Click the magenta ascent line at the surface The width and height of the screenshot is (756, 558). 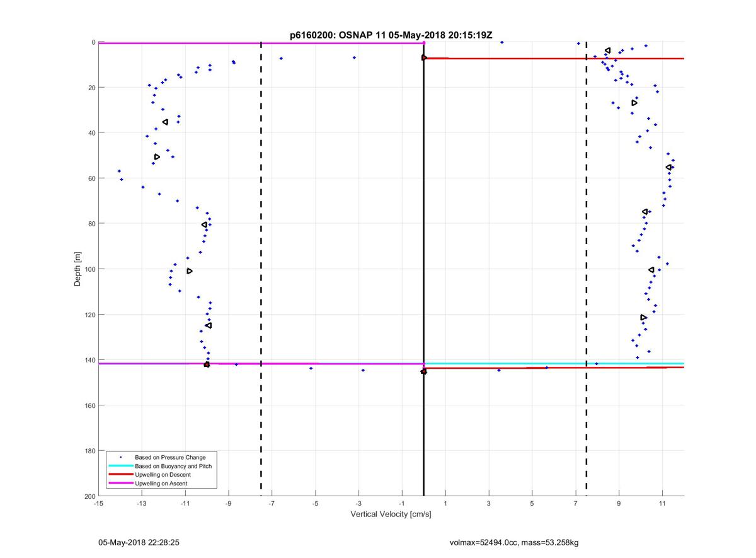pos(261,43)
